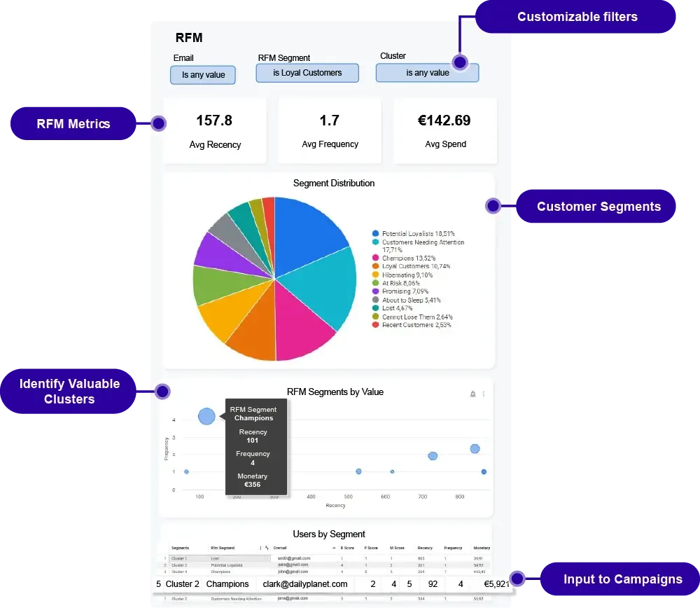Sort table by Recency column header
The height and width of the screenshot is (608, 700).
pos(425,548)
